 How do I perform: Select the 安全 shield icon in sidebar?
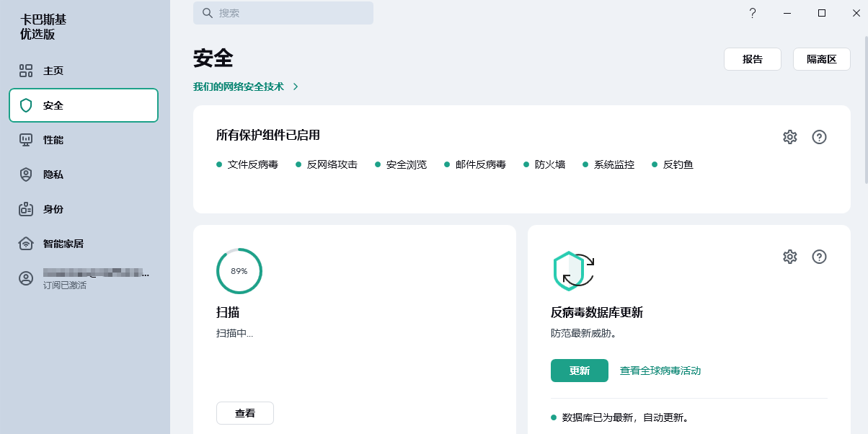[x=26, y=105]
